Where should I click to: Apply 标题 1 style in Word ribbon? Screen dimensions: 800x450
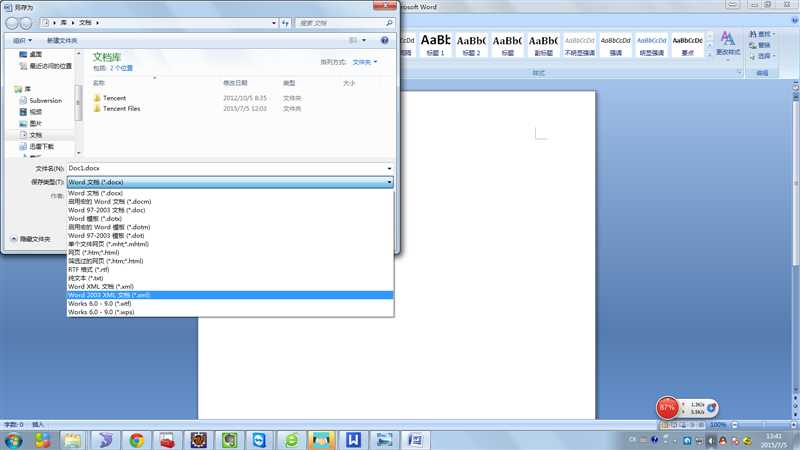pos(436,45)
